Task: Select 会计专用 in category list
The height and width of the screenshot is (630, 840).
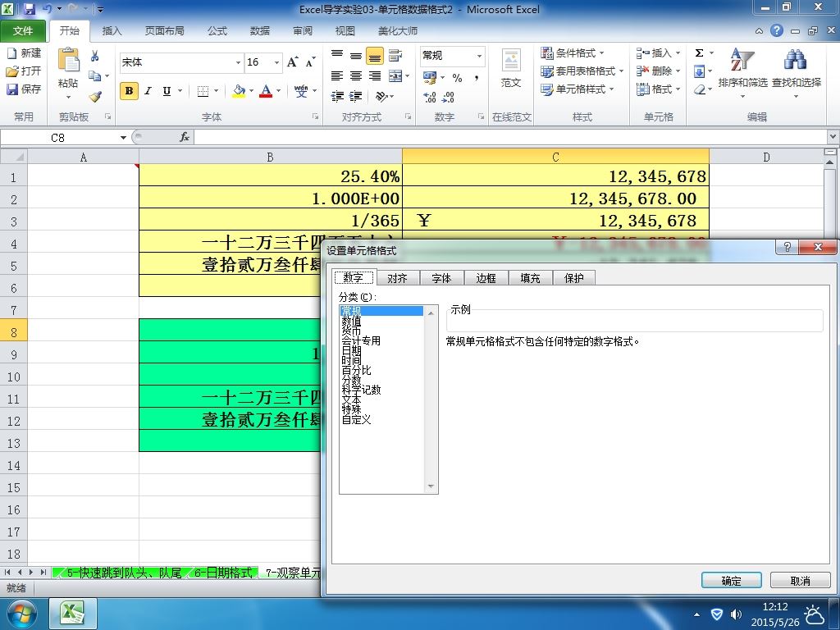Action: point(361,340)
